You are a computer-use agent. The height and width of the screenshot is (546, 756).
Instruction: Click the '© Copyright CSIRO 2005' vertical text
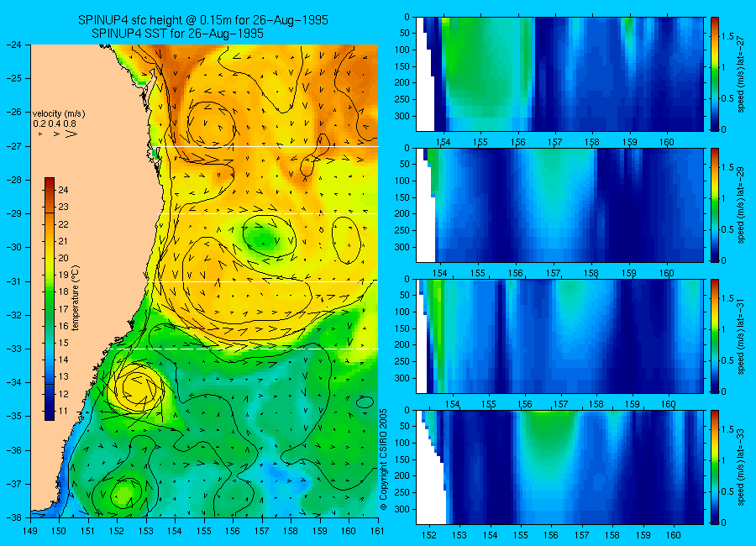click(x=383, y=459)
